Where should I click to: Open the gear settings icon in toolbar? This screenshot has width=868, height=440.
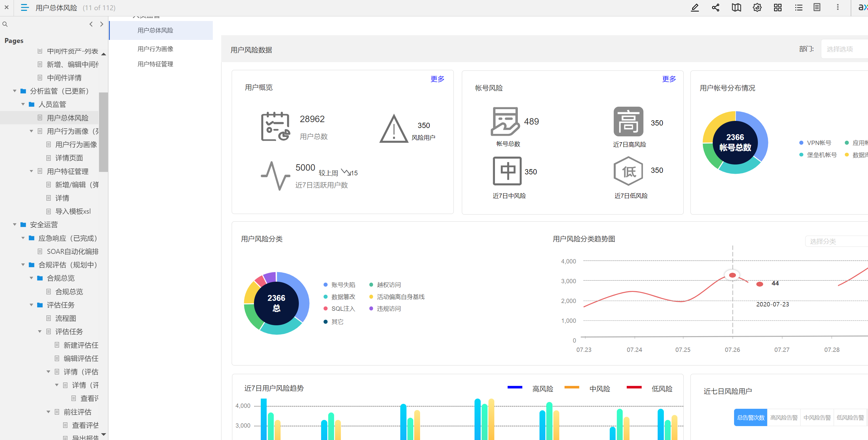[757, 7]
